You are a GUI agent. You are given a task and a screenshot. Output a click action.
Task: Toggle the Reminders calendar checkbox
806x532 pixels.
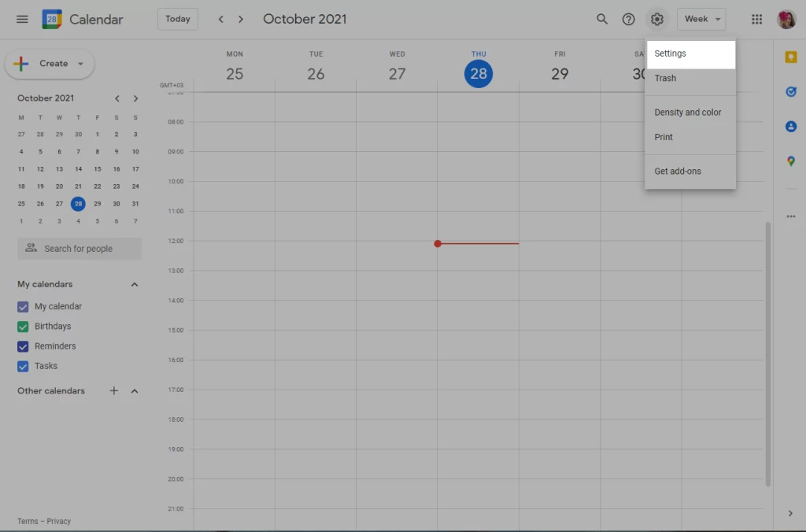pyautogui.click(x=23, y=346)
